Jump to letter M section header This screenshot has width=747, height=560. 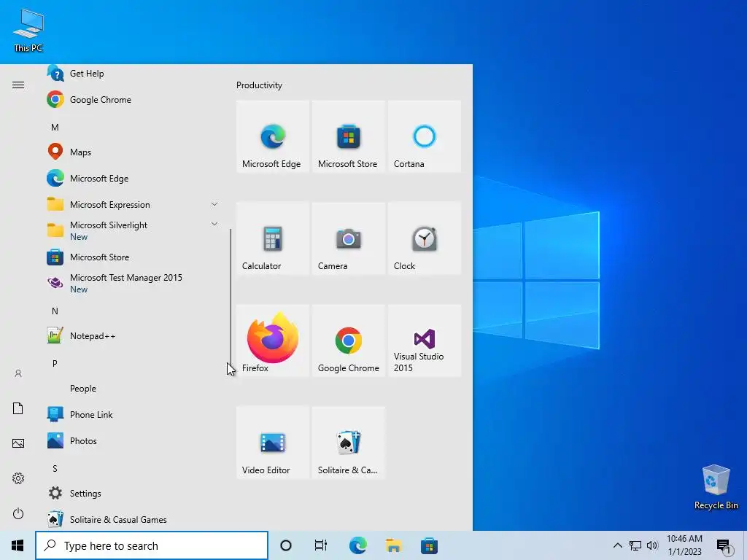[x=55, y=127]
